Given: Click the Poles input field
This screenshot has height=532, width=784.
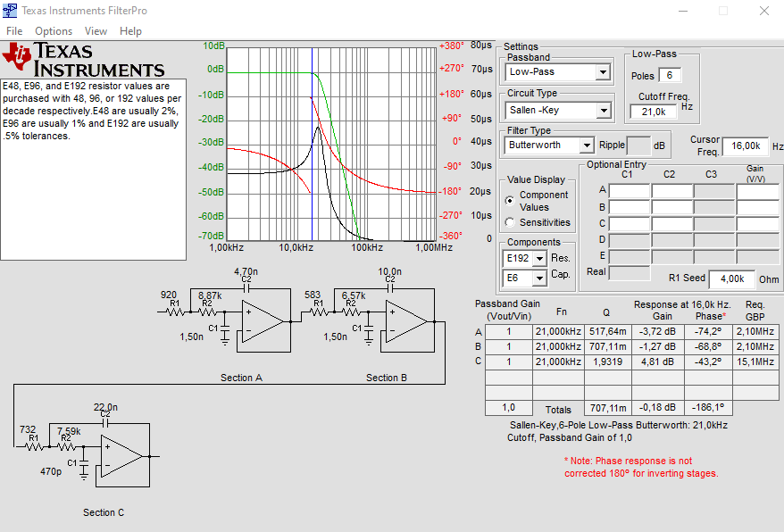Looking at the screenshot, I should [670, 75].
